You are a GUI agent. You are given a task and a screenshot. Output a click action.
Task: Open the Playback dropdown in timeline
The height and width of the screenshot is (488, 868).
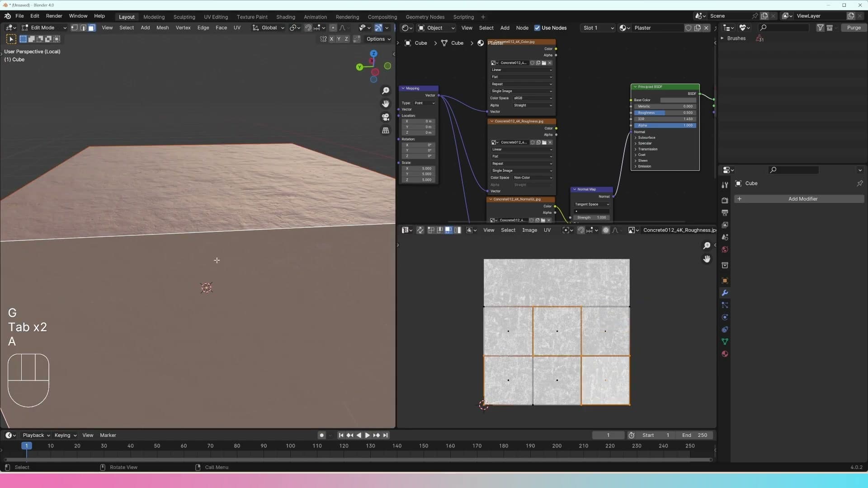pos(36,436)
